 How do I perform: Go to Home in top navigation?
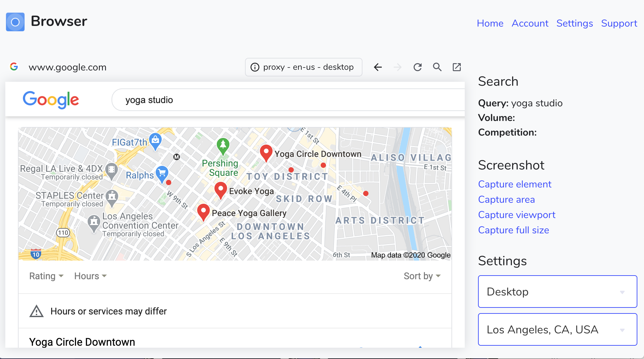(x=490, y=23)
